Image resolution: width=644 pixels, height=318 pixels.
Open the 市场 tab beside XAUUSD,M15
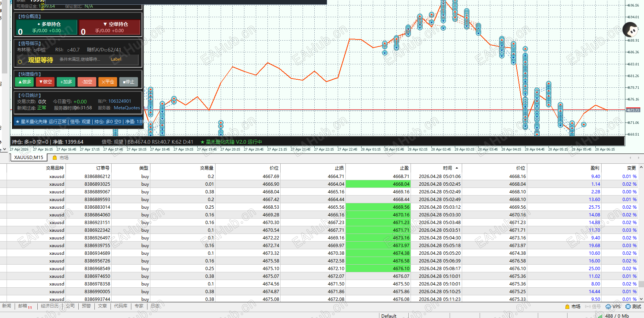tap(61, 158)
